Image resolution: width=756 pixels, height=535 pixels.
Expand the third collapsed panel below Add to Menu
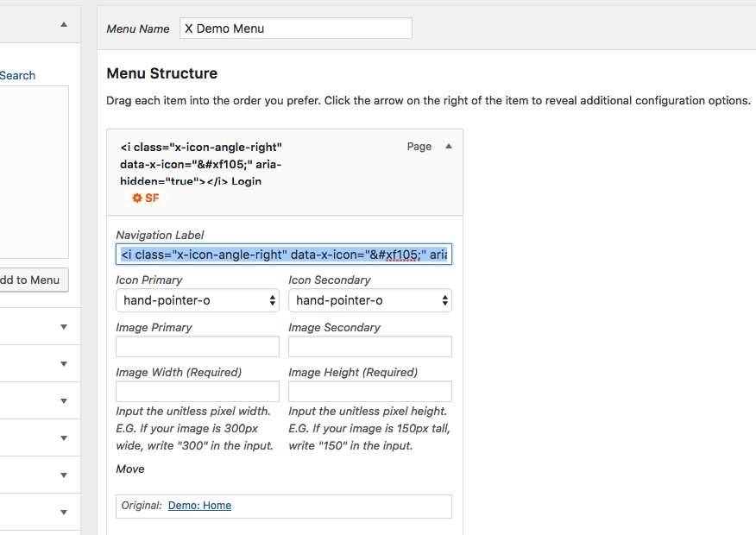63,401
